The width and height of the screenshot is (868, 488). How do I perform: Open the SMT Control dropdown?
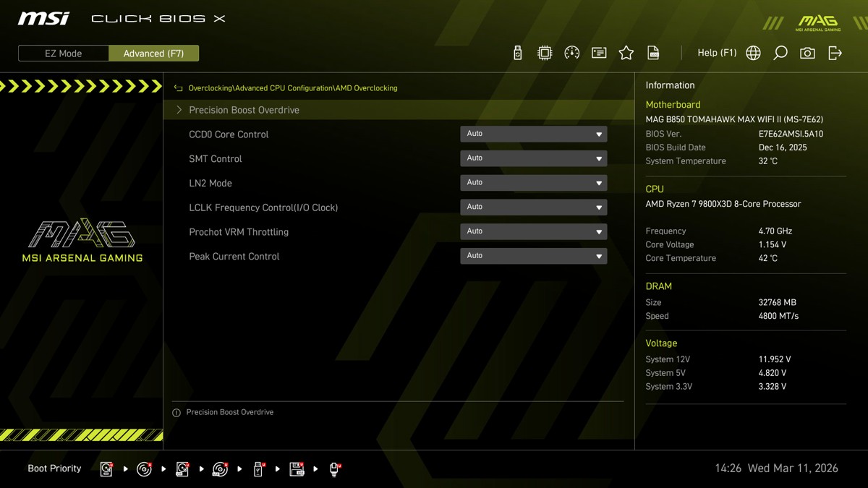533,158
